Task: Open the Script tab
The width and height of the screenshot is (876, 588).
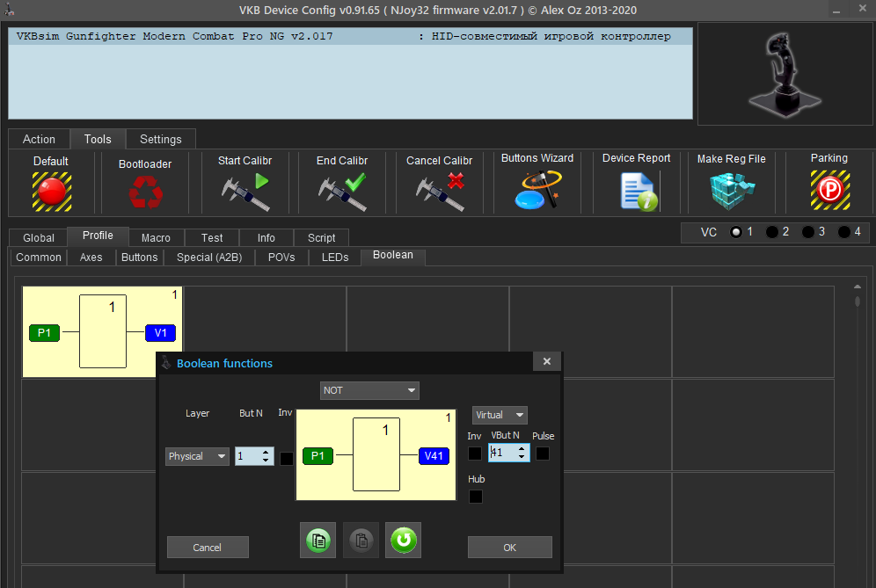Action: (321, 238)
